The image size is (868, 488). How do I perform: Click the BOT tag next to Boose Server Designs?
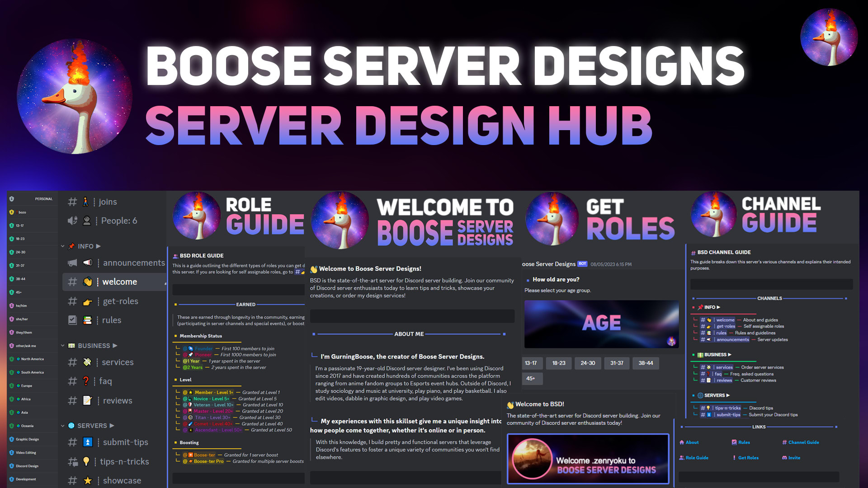click(582, 264)
